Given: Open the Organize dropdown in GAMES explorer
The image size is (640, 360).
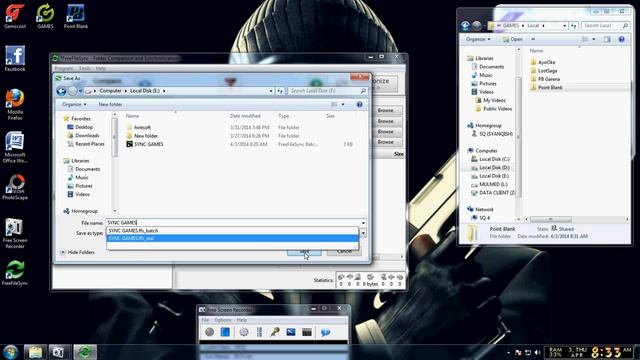Looking at the screenshot, I should coord(478,39).
